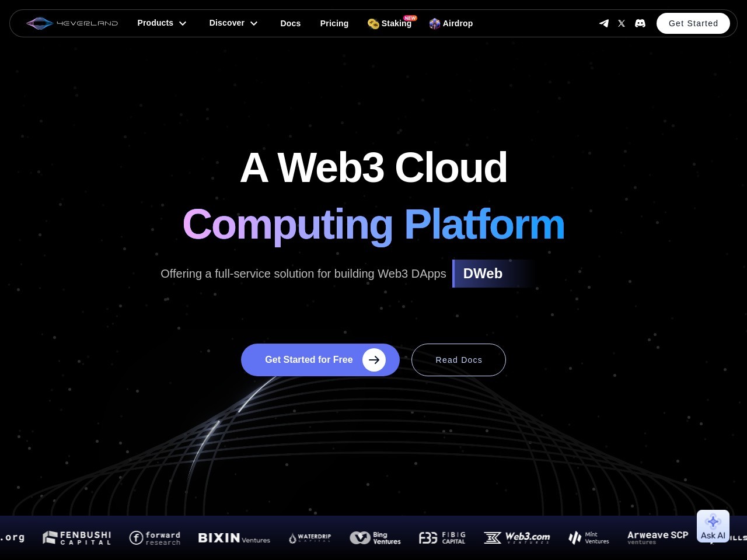Click the Staking coin icon
Screen dimensions: 747x560
point(373,24)
